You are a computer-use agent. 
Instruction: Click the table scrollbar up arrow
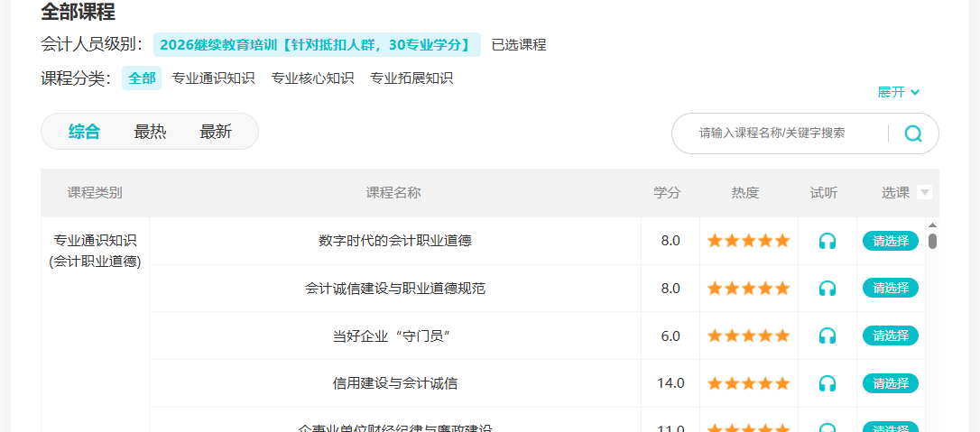pyautogui.click(x=932, y=225)
